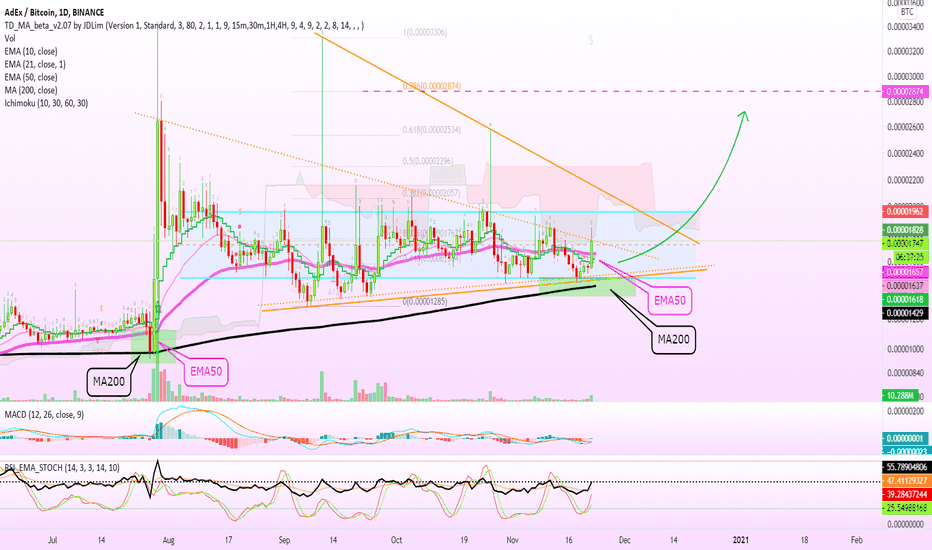Click the 0.00003200 price axis tick
This screenshot has height=550, width=932.
[906, 52]
